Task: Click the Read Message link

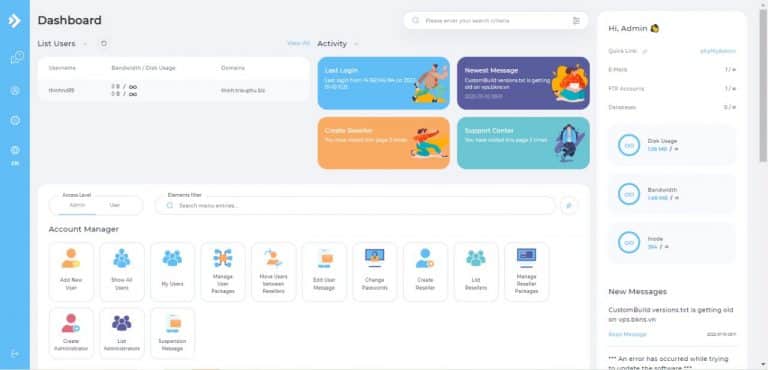Action: pyautogui.click(x=627, y=334)
